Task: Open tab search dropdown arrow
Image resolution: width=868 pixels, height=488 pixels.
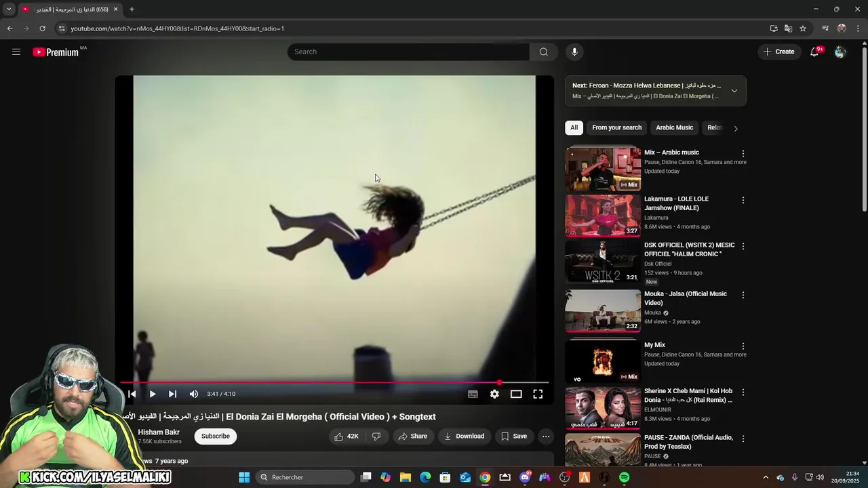Action: (8, 9)
